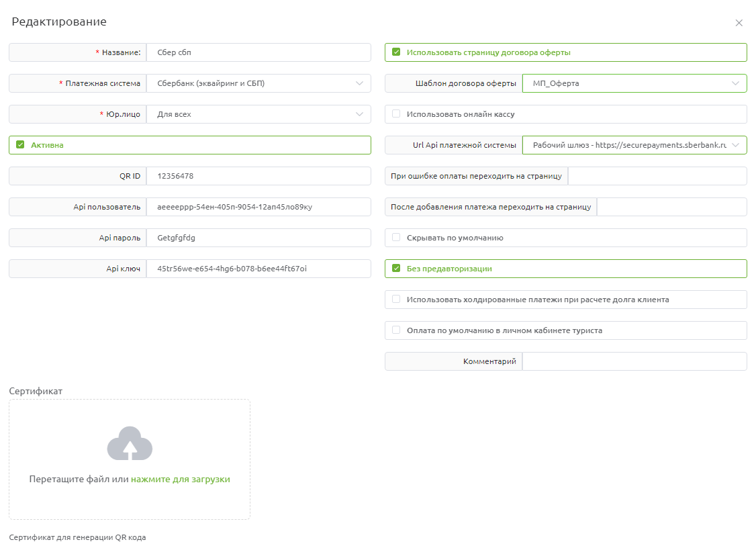This screenshot has width=756, height=544.
Task: Click the нажмите для загрузки link
Action: click(181, 480)
